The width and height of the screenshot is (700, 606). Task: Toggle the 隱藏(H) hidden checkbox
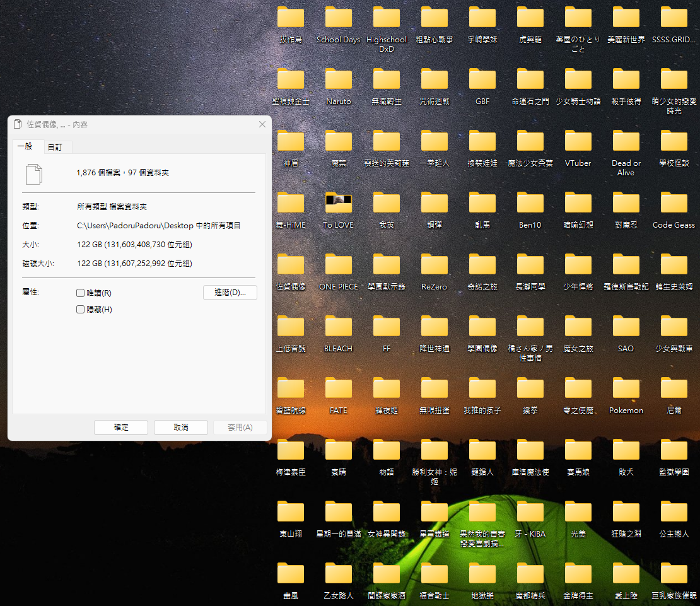pos(80,310)
